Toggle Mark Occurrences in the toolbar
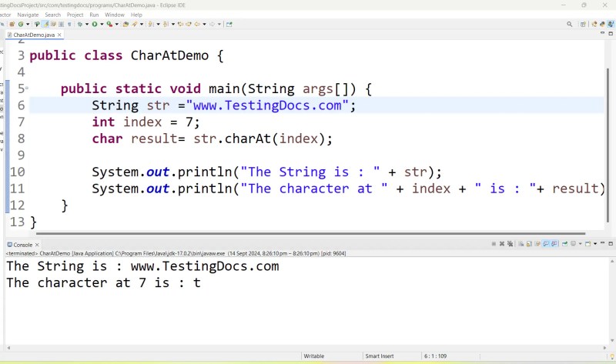The height and width of the screenshot is (364, 616). 46,25
